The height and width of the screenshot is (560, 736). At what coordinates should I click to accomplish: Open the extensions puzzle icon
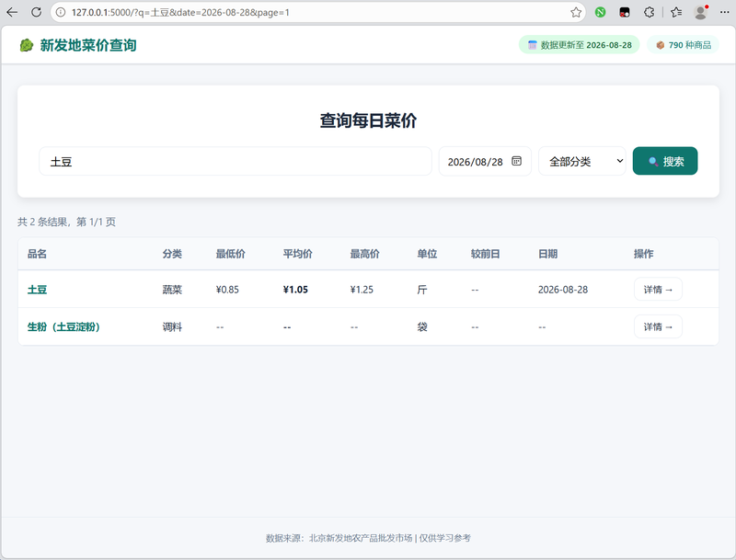tap(650, 12)
